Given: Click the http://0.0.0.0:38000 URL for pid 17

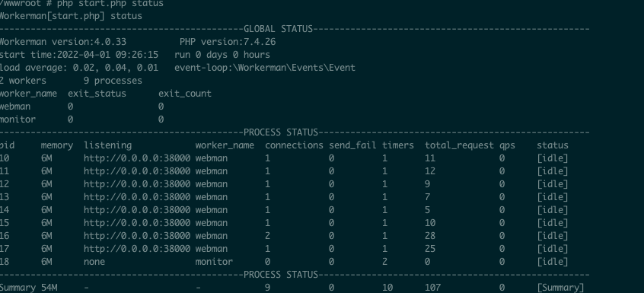Looking at the screenshot, I should 137,249.
